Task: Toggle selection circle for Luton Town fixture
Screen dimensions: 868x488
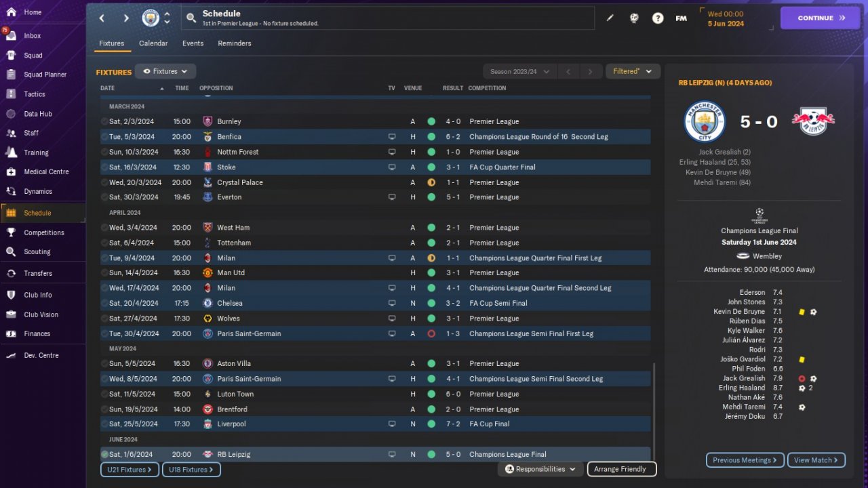Action: (x=104, y=394)
